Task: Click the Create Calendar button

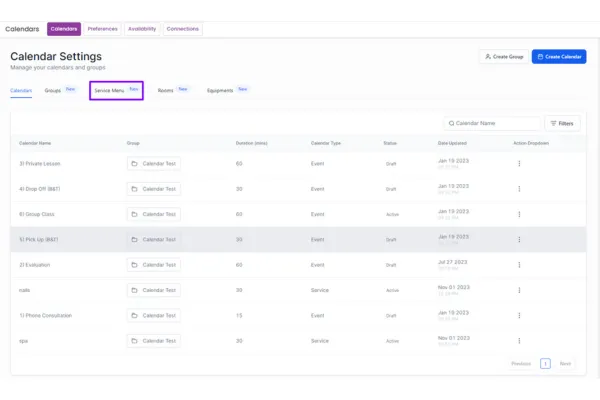Action: (559, 57)
